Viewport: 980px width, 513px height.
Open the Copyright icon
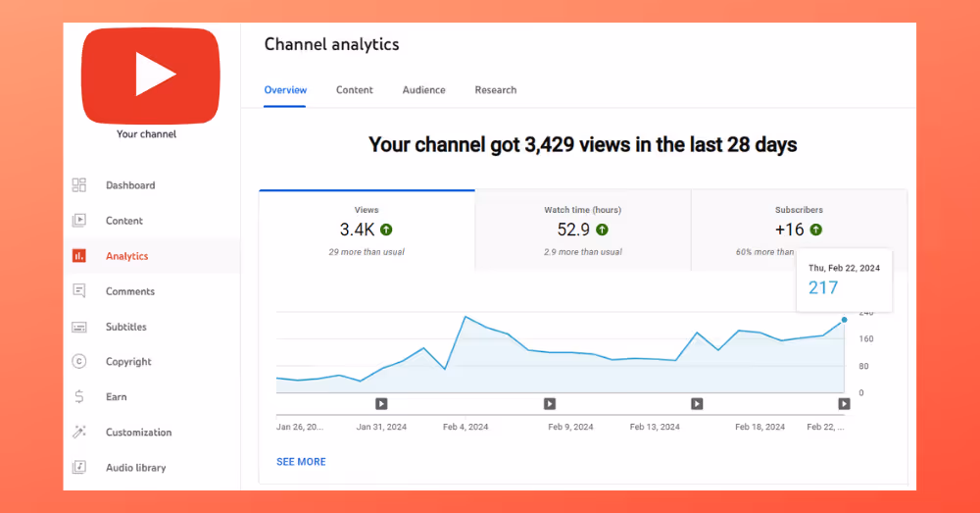point(78,362)
